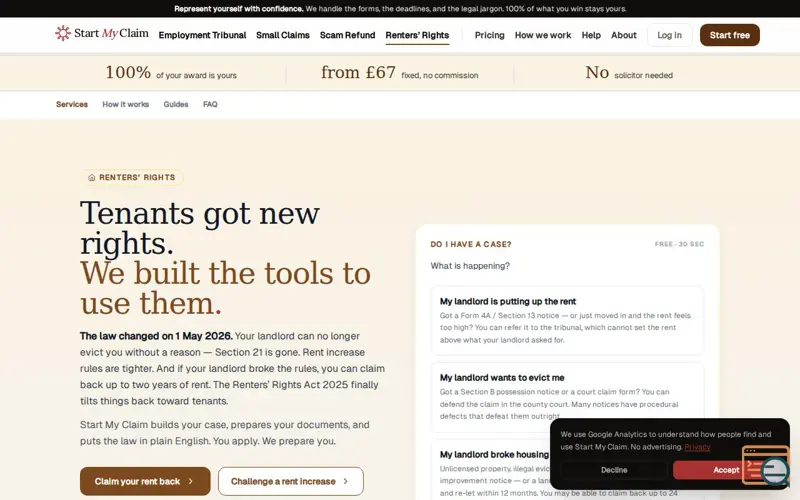Click chevron arrow in Claim your rent back button
The width and height of the screenshot is (800, 500).
(191, 481)
